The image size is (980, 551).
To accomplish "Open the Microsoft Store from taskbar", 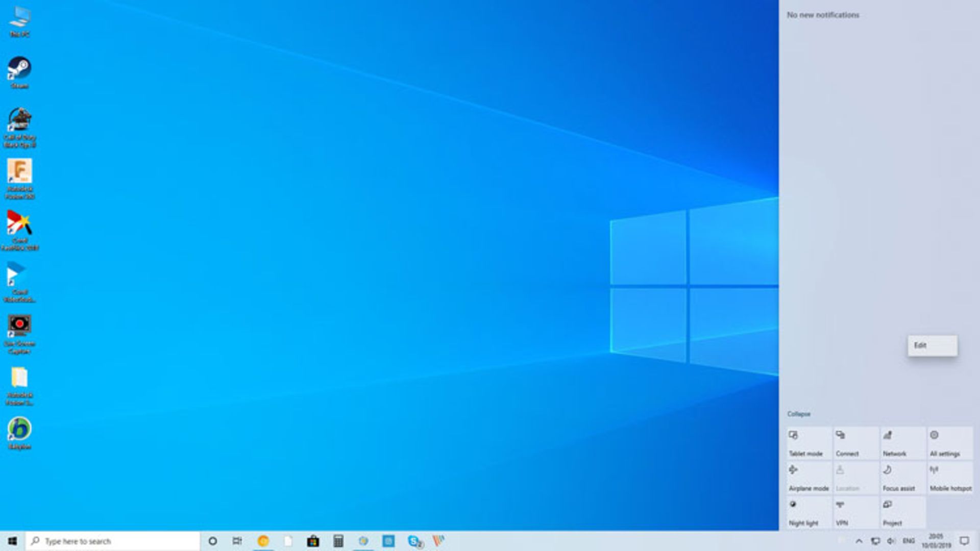I will [x=313, y=541].
